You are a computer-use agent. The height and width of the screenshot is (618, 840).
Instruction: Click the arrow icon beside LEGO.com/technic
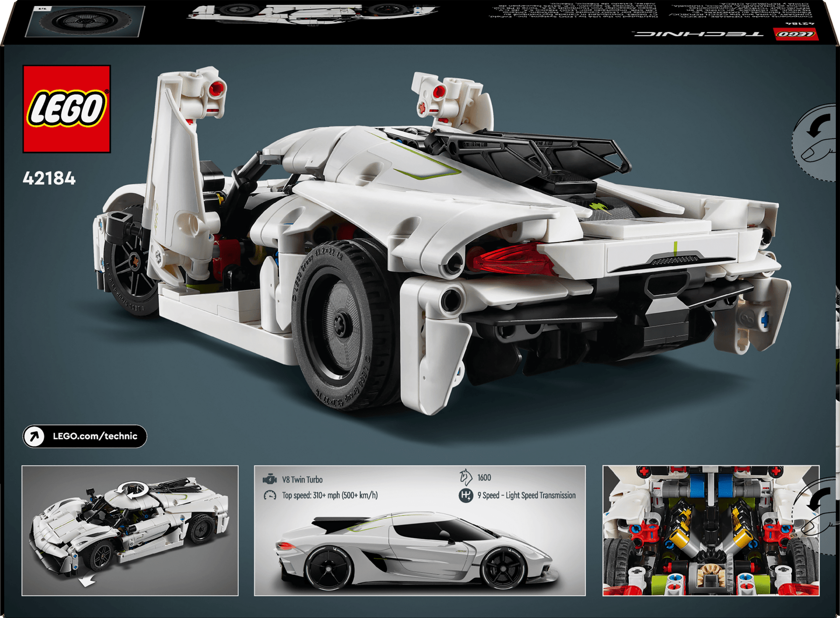coord(34,436)
